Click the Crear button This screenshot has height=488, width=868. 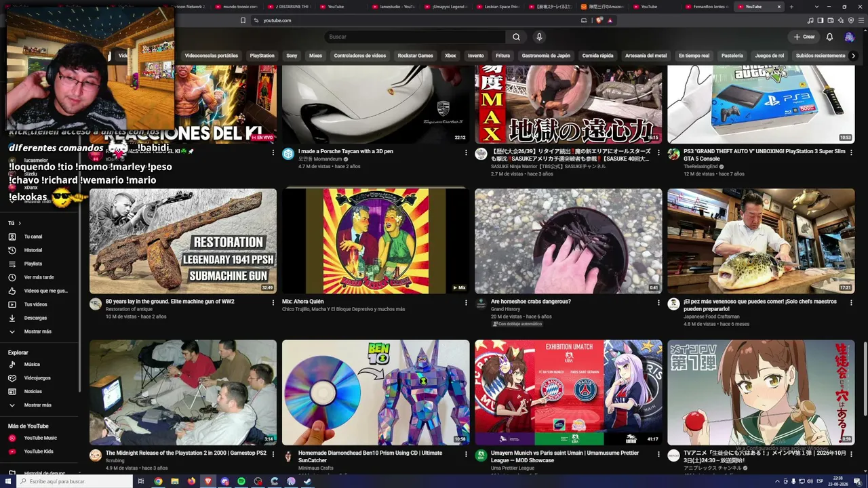click(804, 37)
